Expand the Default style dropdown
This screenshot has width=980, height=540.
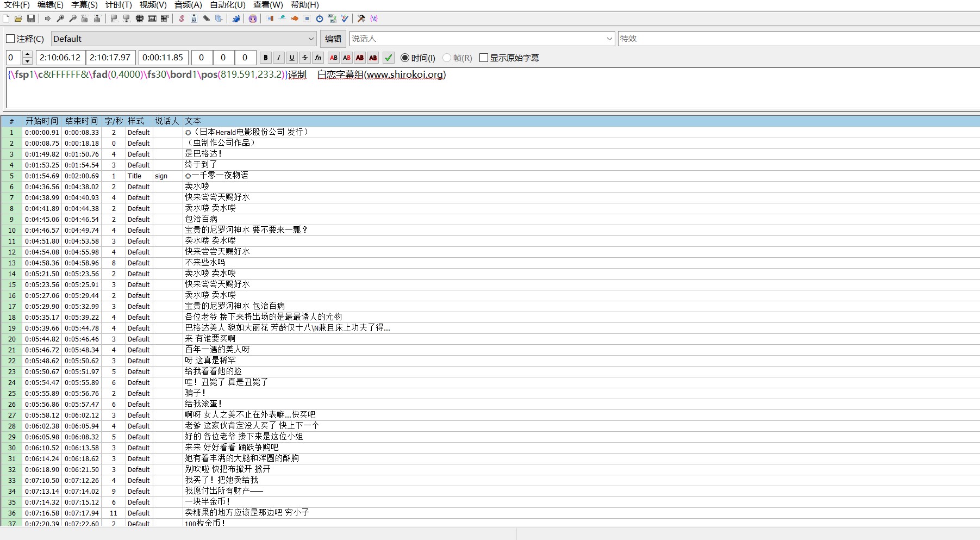(x=311, y=39)
